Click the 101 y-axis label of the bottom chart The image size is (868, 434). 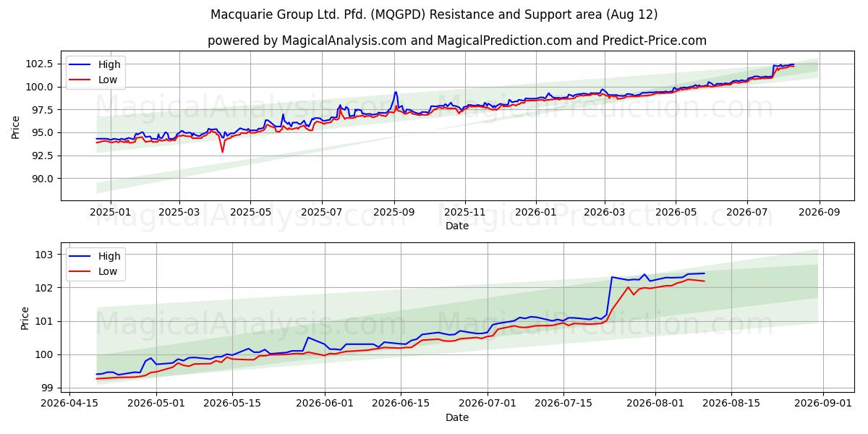pos(45,321)
